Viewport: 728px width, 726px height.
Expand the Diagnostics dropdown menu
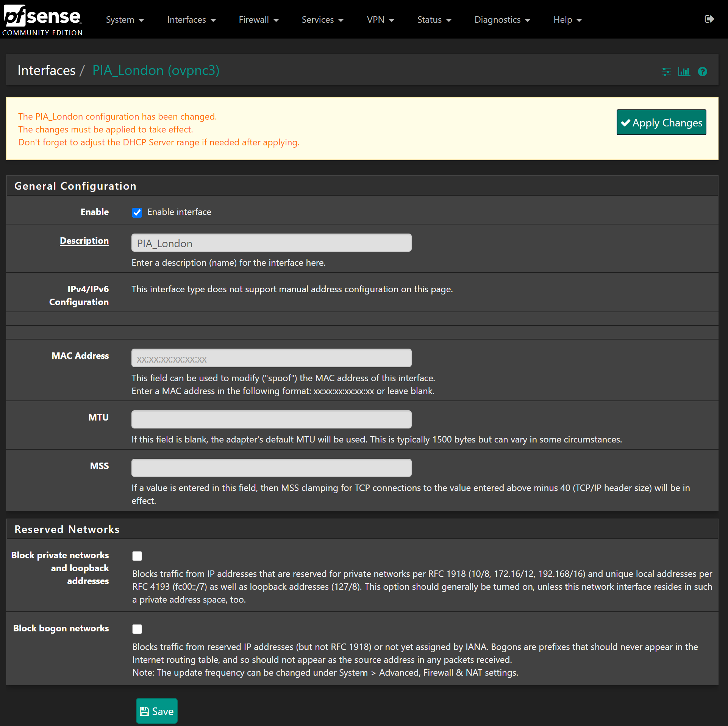tap(503, 20)
